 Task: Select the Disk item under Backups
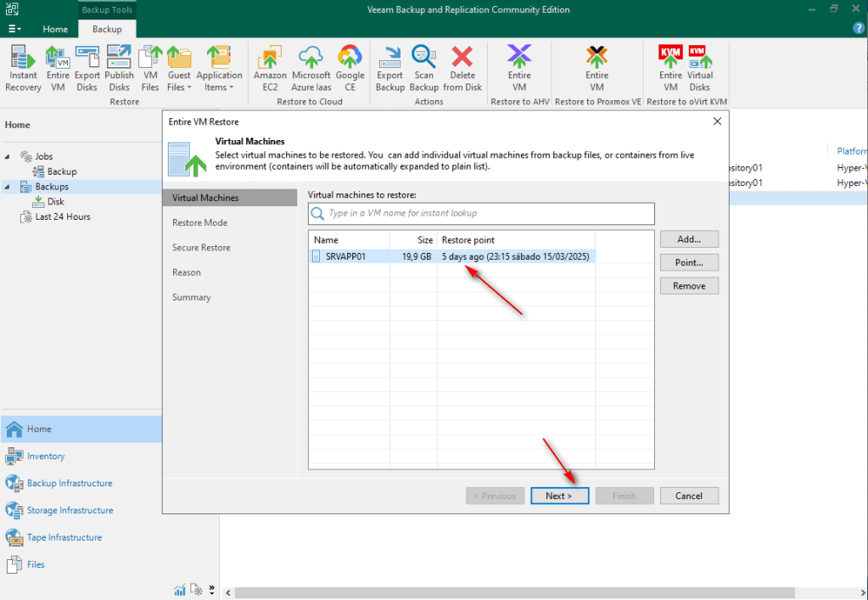(55, 202)
